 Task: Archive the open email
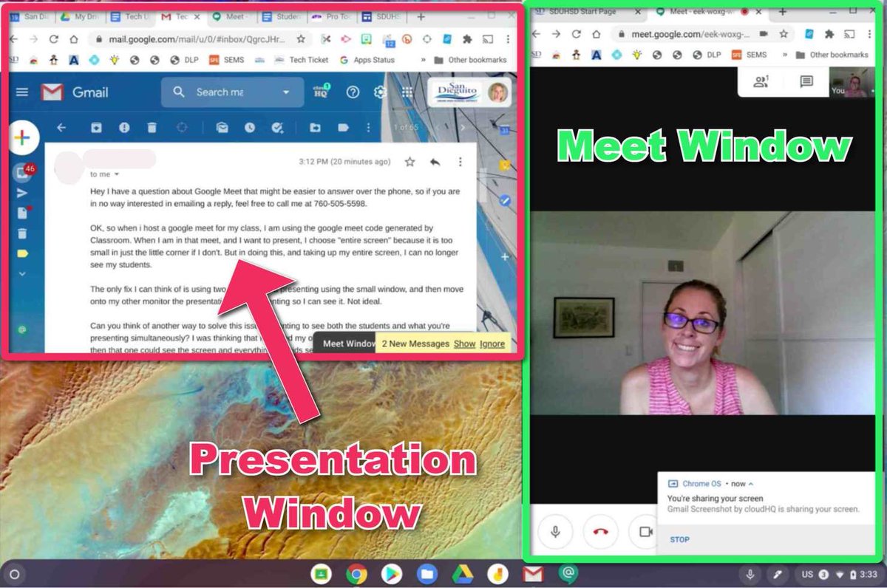tap(96, 128)
